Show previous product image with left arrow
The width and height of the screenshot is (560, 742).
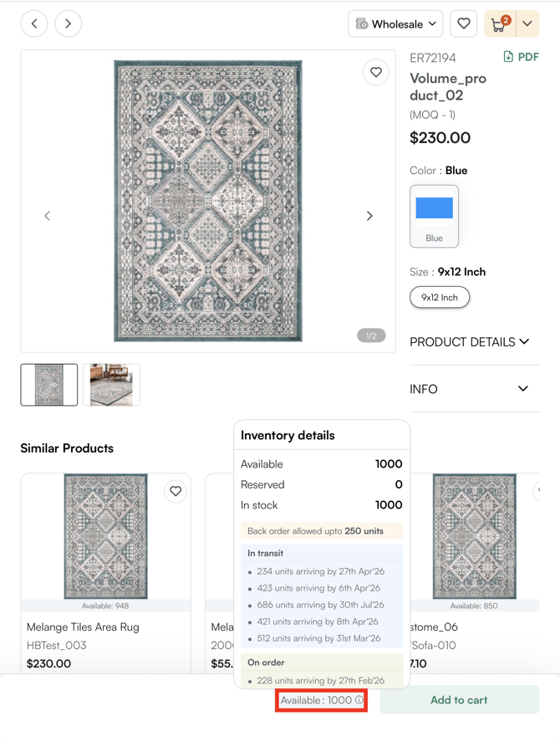(48, 216)
